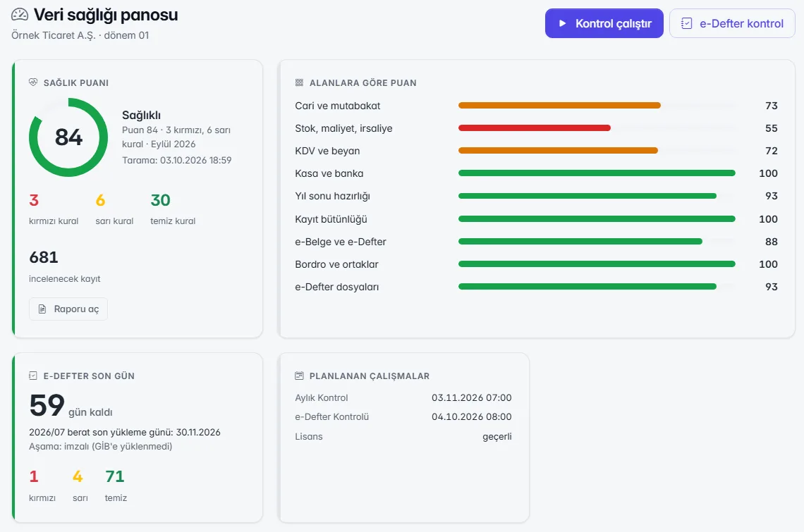
Task: Click the e-Defter yellow count 4 above sarı
Action: (x=78, y=476)
